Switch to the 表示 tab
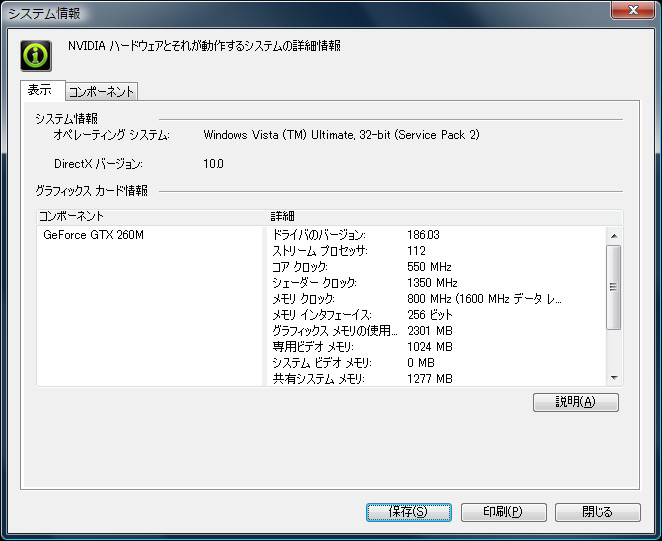Viewport: 662px width, 541px height. point(43,90)
